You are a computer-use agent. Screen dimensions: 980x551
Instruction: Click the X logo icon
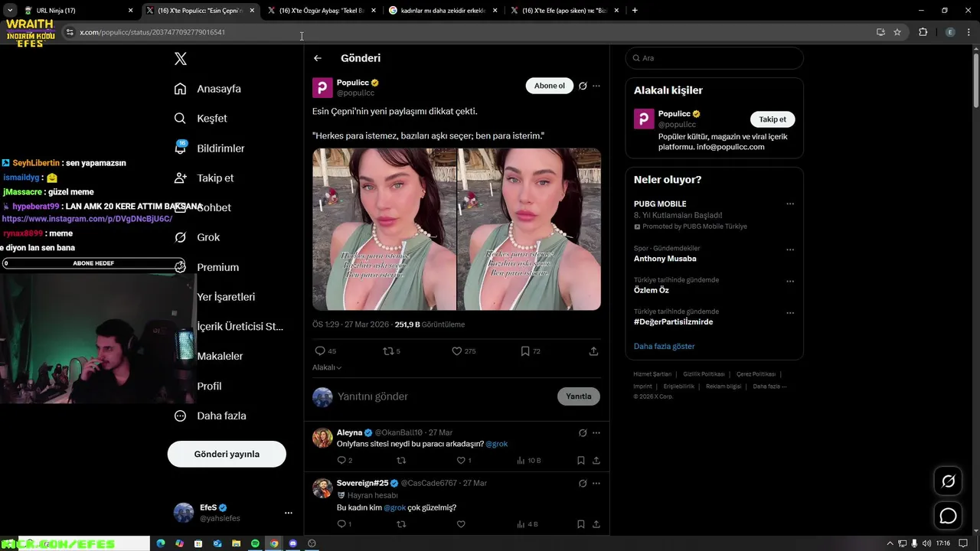[x=180, y=59]
